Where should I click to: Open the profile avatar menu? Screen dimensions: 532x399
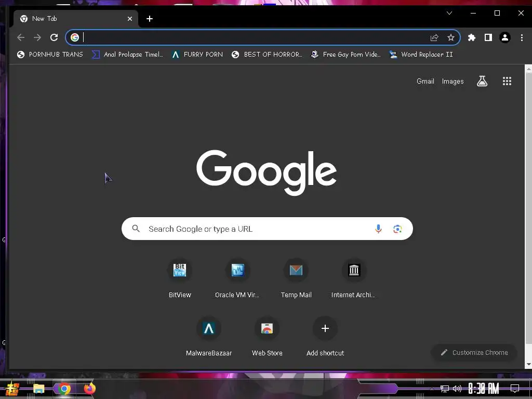(x=505, y=37)
